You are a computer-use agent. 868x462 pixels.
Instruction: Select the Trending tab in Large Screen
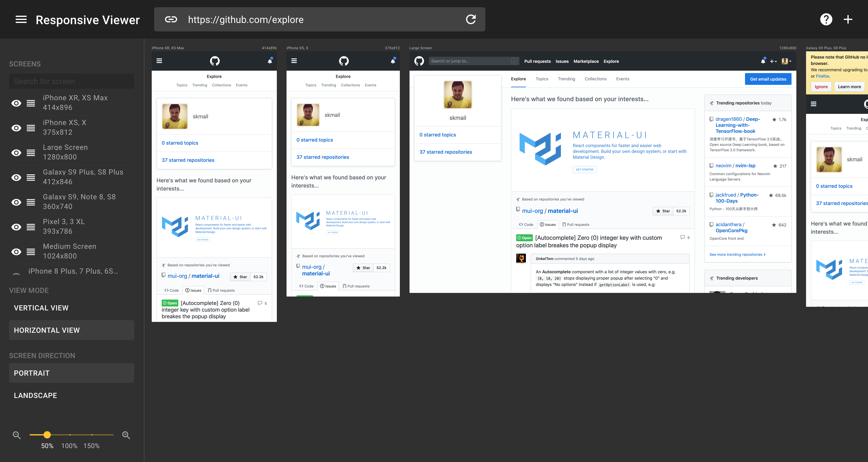[566, 79]
